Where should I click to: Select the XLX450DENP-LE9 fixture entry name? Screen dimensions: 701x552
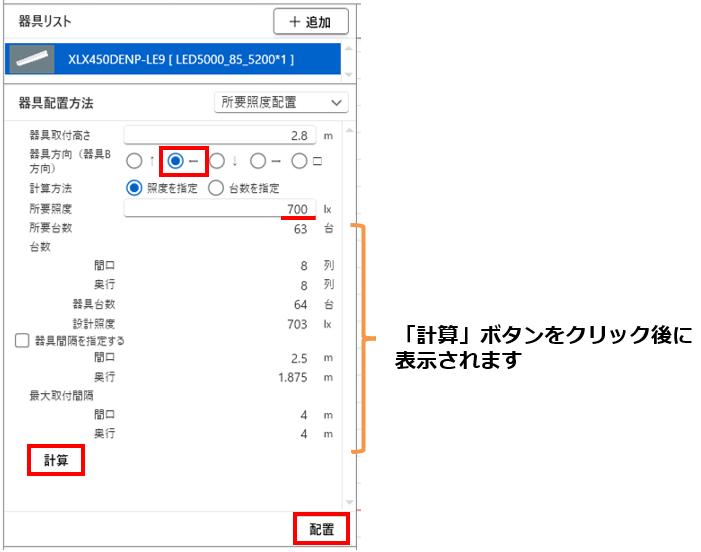click(x=181, y=60)
